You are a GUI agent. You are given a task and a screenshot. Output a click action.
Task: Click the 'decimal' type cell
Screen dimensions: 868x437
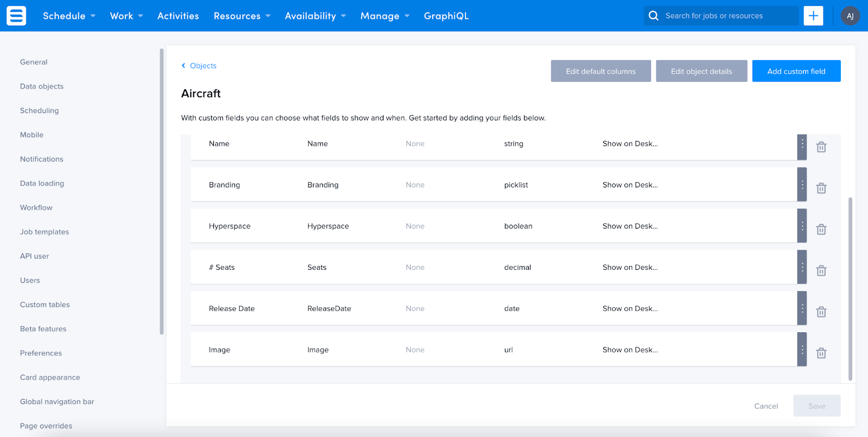pyautogui.click(x=518, y=268)
